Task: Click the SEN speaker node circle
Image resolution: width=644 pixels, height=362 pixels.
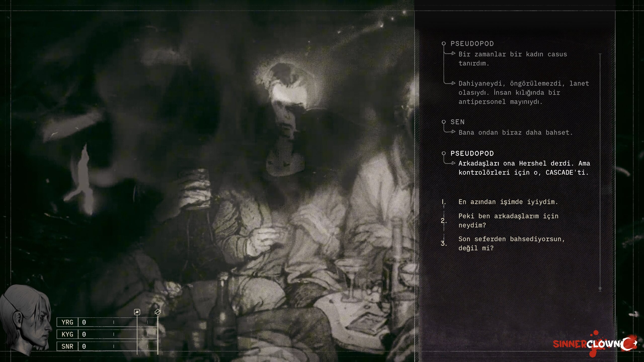Action: [x=444, y=122]
